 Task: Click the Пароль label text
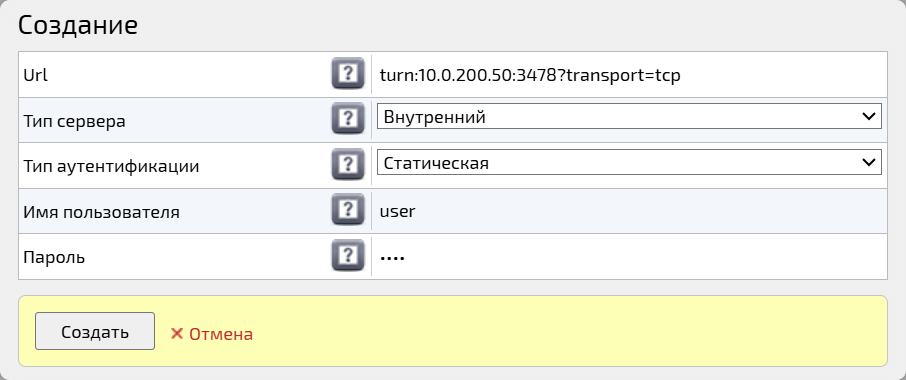click(x=54, y=258)
